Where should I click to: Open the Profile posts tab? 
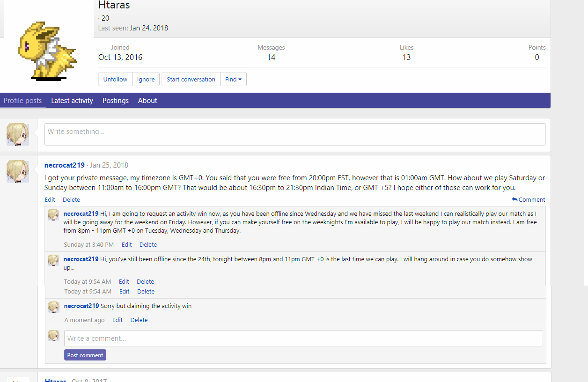click(x=23, y=101)
